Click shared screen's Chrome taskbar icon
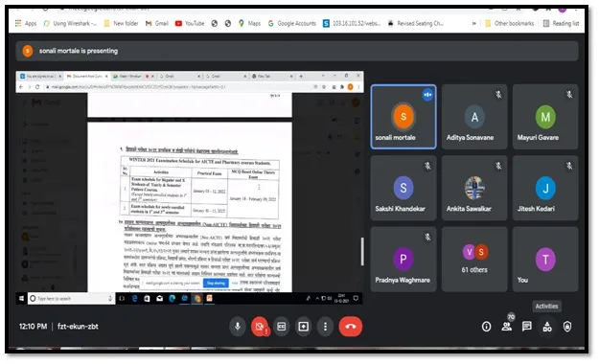This screenshot has height=364, width=599. click(197, 298)
